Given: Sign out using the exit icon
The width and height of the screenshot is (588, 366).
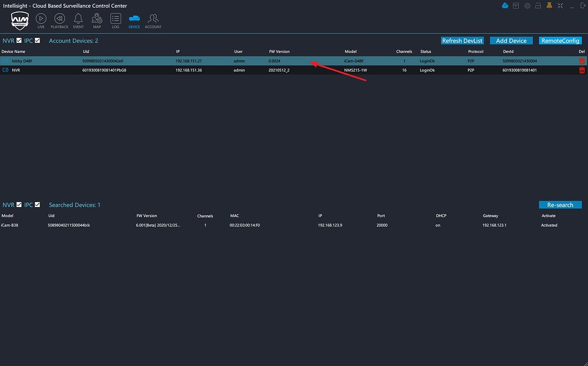Looking at the screenshot, I should pyautogui.click(x=582, y=5).
